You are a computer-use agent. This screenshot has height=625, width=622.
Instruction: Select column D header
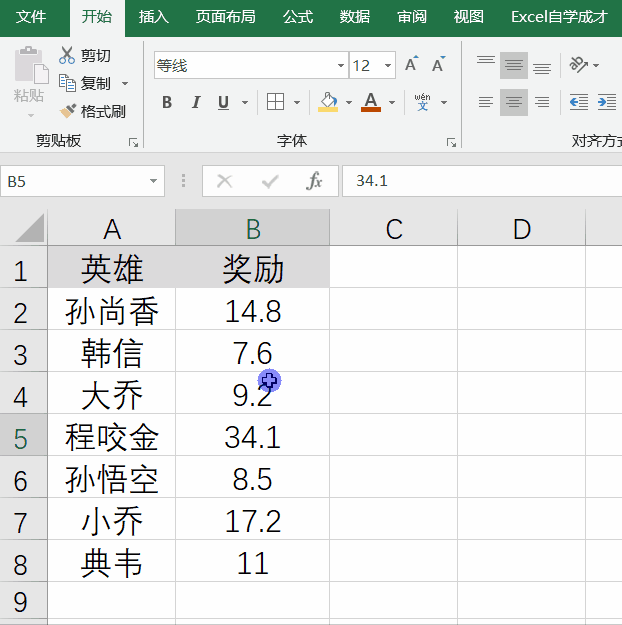tap(522, 228)
